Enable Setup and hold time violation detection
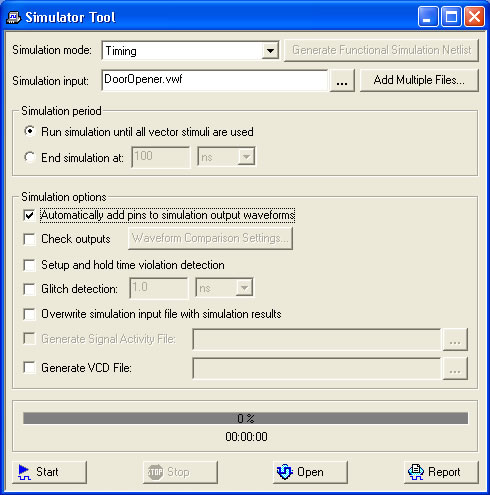The image size is (490, 495). (x=29, y=265)
